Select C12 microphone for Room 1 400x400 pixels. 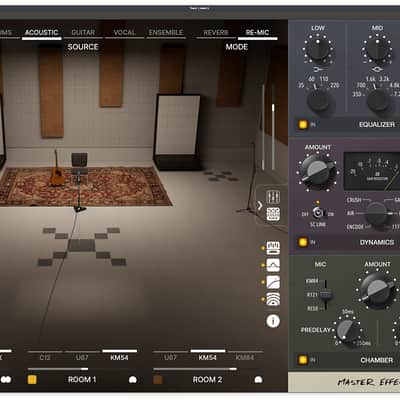[x=45, y=356]
